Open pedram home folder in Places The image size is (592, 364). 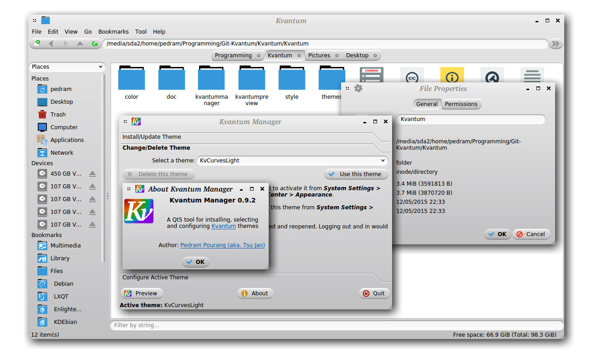point(55,89)
